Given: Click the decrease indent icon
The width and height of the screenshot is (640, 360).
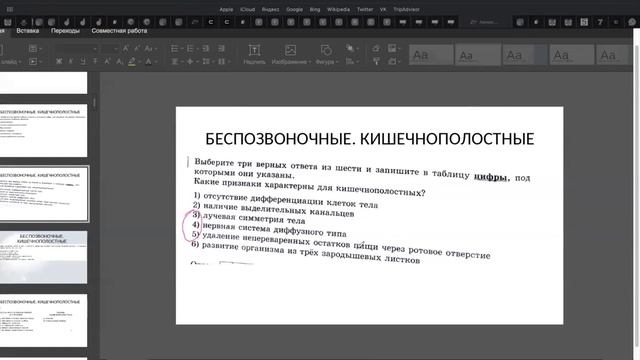Looking at the screenshot, I should pos(206,49).
